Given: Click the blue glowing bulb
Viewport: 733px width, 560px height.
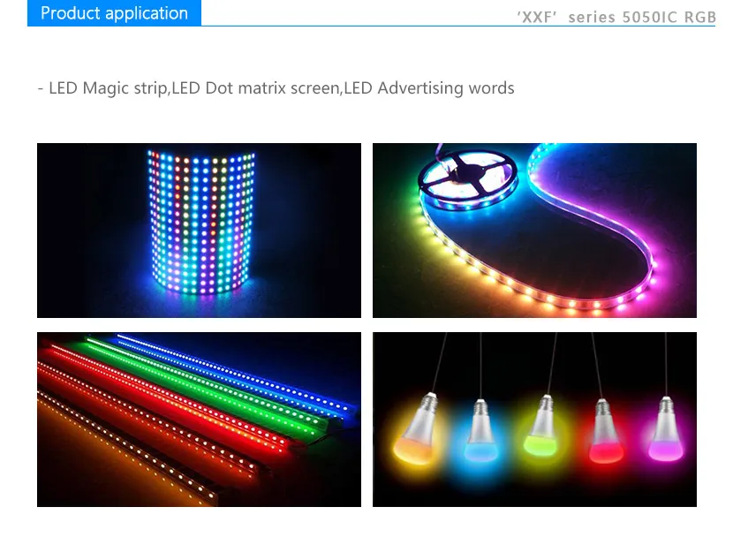Looking at the screenshot, I should pyautogui.click(x=480, y=431).
